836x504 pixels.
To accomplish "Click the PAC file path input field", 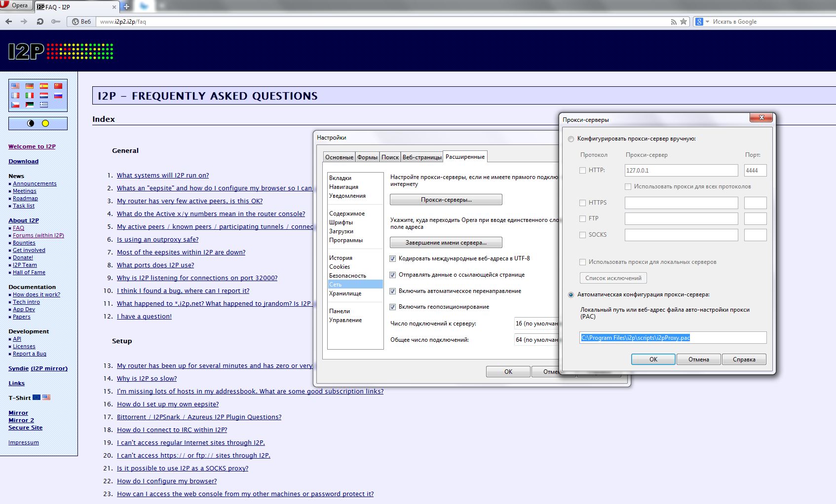I will point(673,338).
